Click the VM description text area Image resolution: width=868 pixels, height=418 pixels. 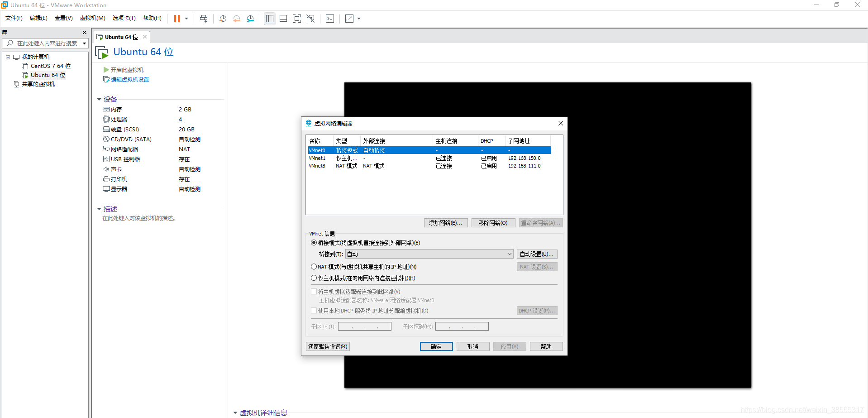pyautogui.click(x=138, y=218)
